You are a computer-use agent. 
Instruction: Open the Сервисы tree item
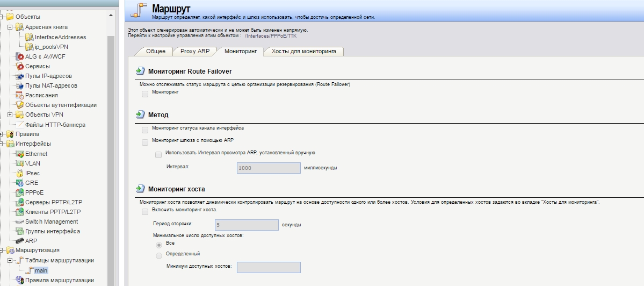pyautogui.click(x=38, y=66)
